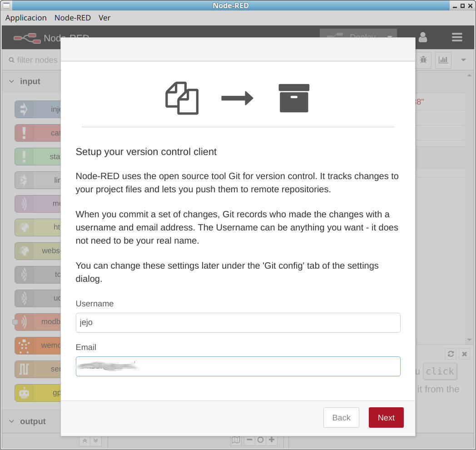The width and height of the screenshot is (476, 450).
Task: Reset zoom with the circle icon
Action: [x=260, y=440]
